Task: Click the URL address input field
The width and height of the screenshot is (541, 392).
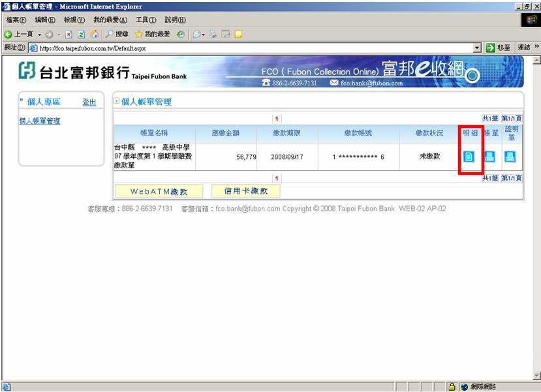Action: (x=248, y=48)
